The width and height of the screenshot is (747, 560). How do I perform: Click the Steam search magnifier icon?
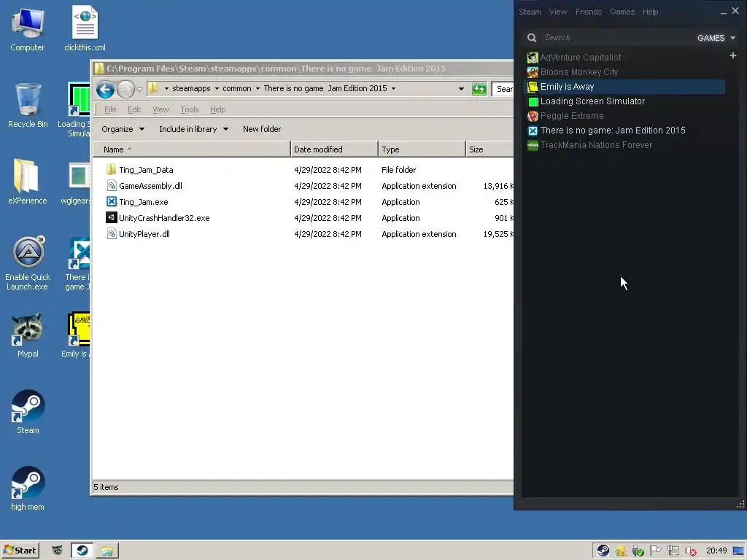pyautogui.click(x=532, y=38)
